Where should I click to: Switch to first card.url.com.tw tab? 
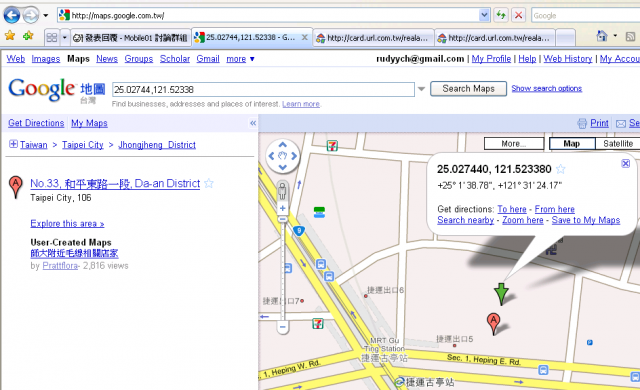pos(373,38)
